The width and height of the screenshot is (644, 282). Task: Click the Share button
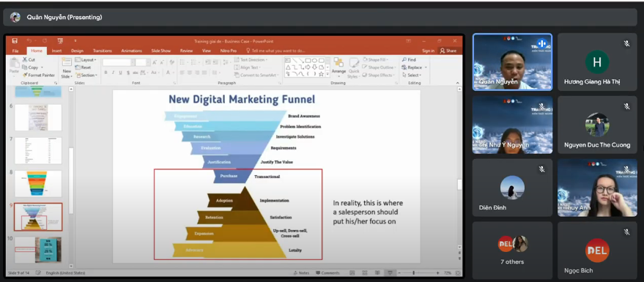(448, 51)
